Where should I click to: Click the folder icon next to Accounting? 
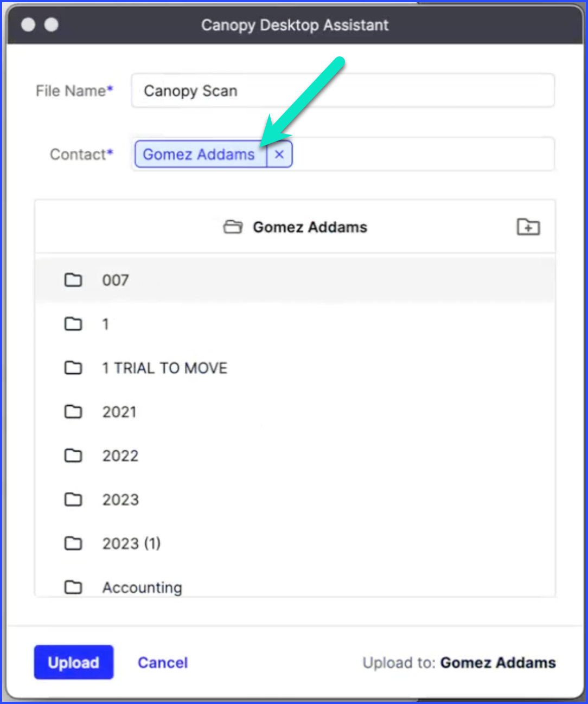click(x=73, y=587)
